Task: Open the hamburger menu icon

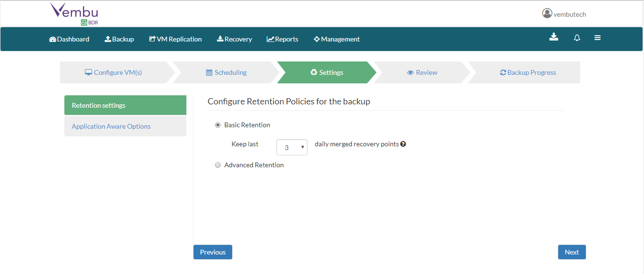Action: coord(597,38)
